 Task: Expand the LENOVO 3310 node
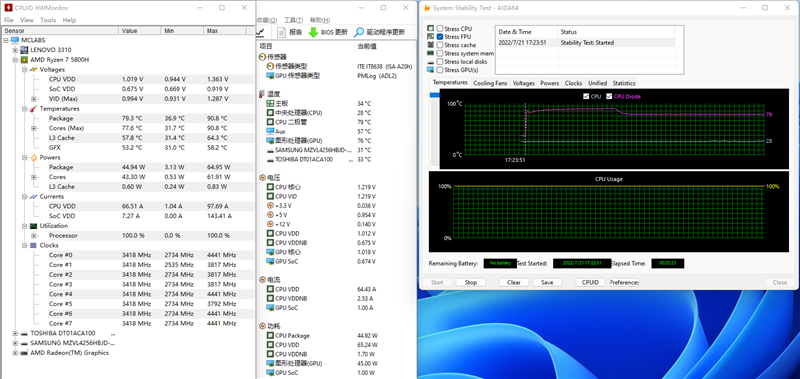(x=15, y=50)
